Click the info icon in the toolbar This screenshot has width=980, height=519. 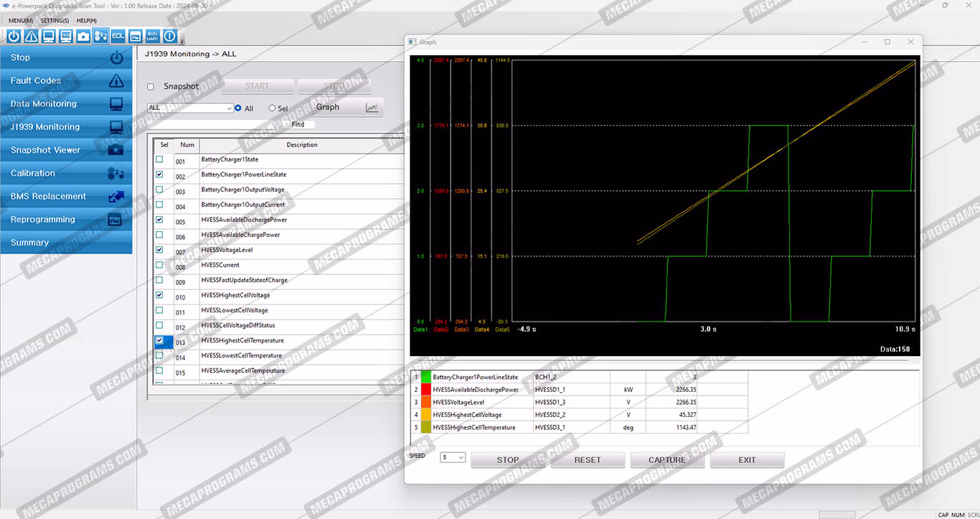click(x=170, y=36)
